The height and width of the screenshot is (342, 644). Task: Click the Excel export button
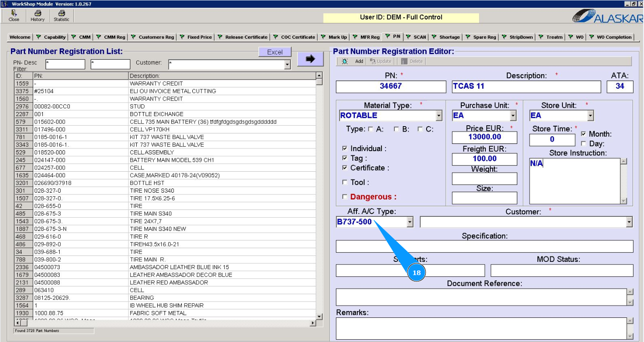pyautogui.click(x=275, y=52)
